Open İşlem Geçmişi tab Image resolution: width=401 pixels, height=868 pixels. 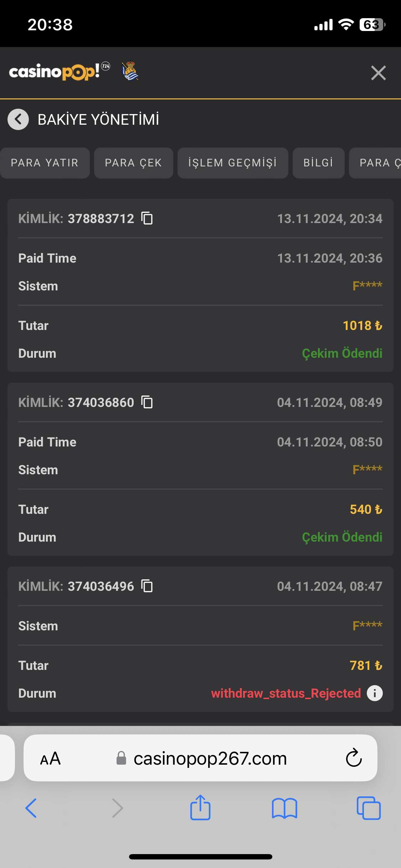tap(232, 163)
